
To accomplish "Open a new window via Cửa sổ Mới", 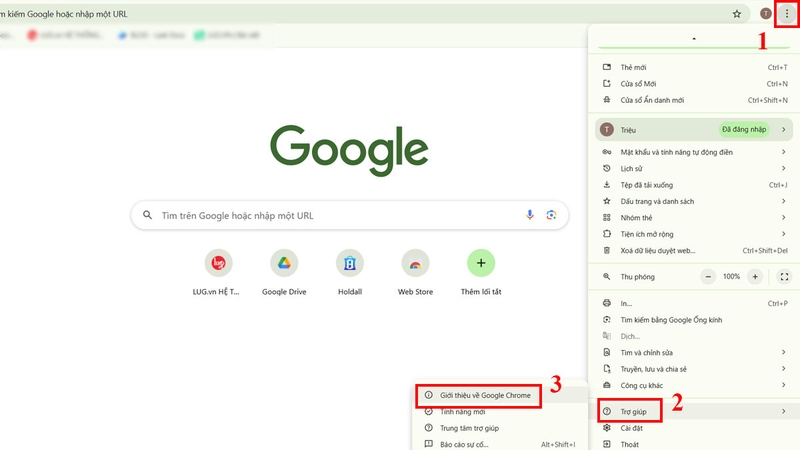I will pyautogui.click(x=694, y=84).
